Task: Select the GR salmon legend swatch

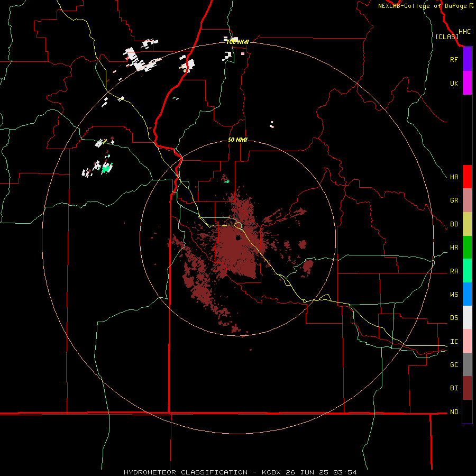Action: (x=467, y=200)
